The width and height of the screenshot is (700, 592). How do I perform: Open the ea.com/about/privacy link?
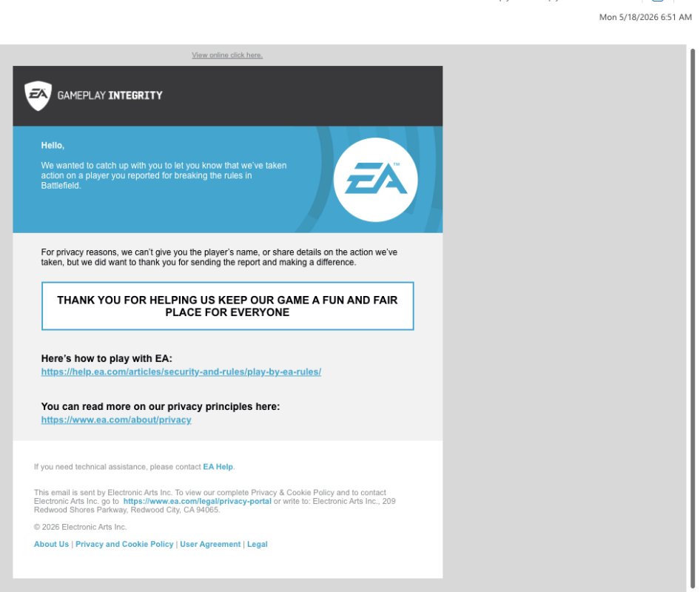[116, 420]
